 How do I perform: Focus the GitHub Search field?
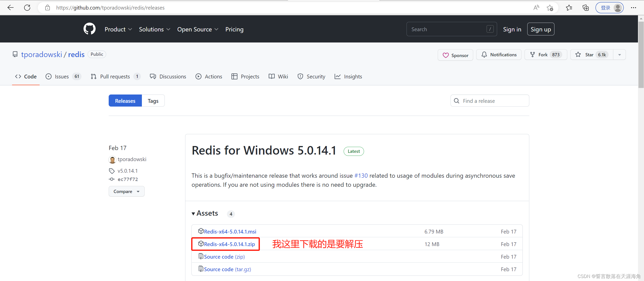(x=452, y=29)
